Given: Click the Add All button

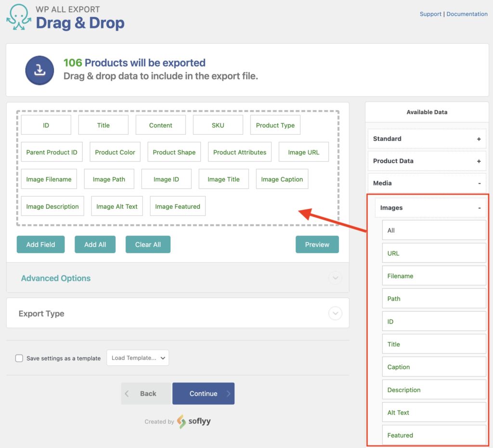Looking at the screenshot, I should (x=95, y=244).
